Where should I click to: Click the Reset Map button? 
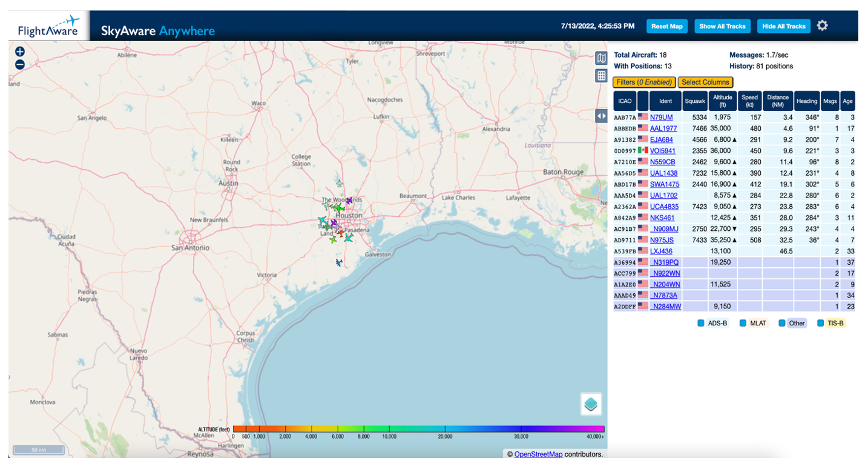tap(668, 26)
